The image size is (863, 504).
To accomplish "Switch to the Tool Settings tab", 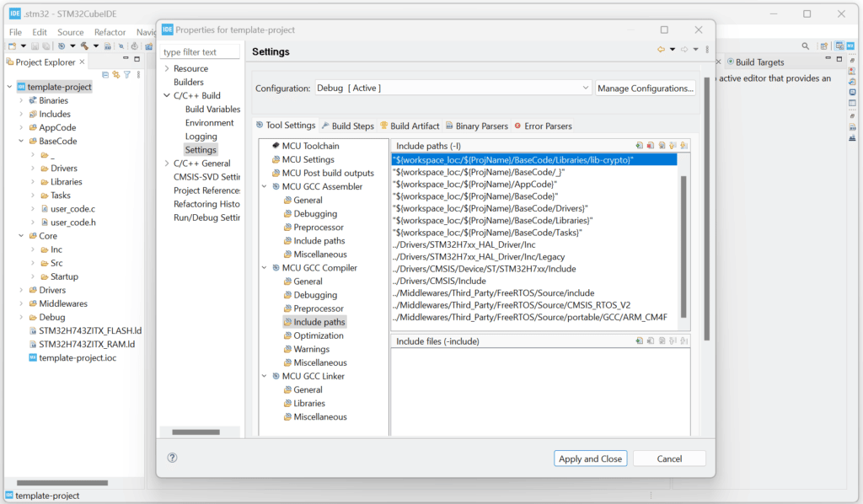I will click(286, 126).
